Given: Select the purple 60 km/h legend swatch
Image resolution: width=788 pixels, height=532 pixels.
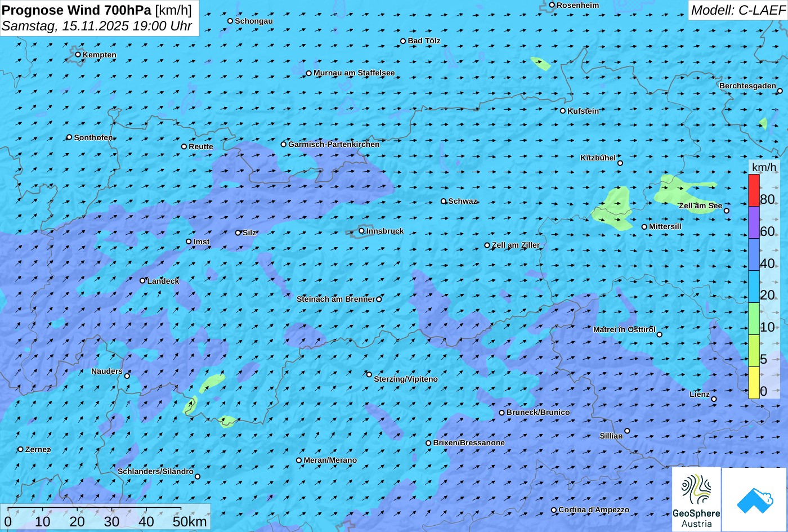Looking at the screenshot, I should pos(754,222).
